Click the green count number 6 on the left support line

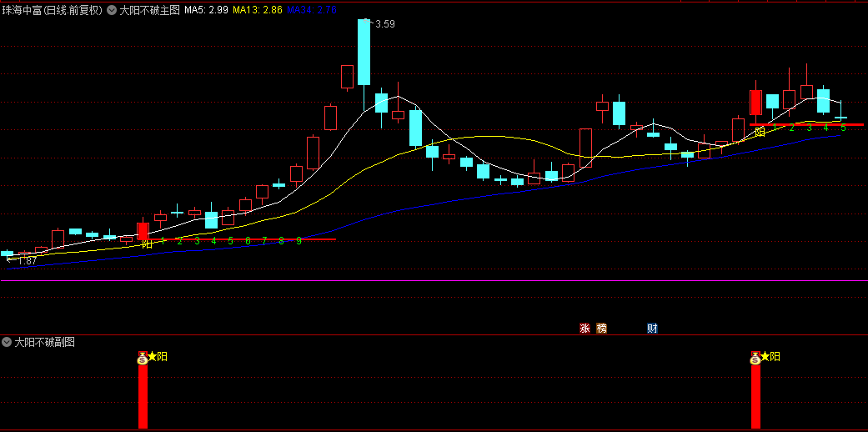(248, 241)
